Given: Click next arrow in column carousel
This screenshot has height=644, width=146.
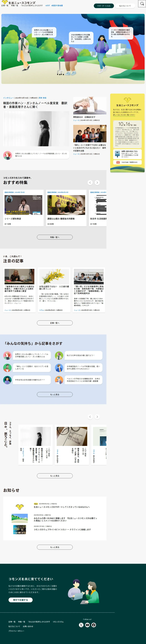Looking at the screenshot, I should [x=97, y=417].
